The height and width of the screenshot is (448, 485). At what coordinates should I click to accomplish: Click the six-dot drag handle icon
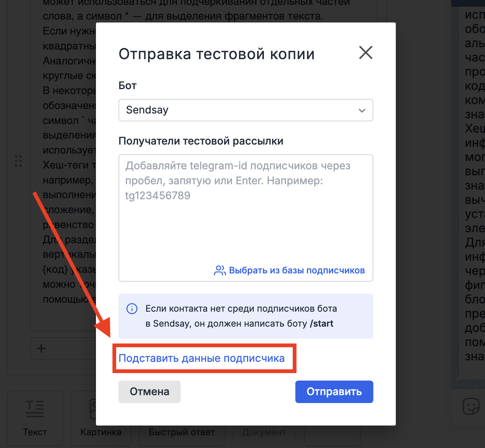[x=18, y=161]
